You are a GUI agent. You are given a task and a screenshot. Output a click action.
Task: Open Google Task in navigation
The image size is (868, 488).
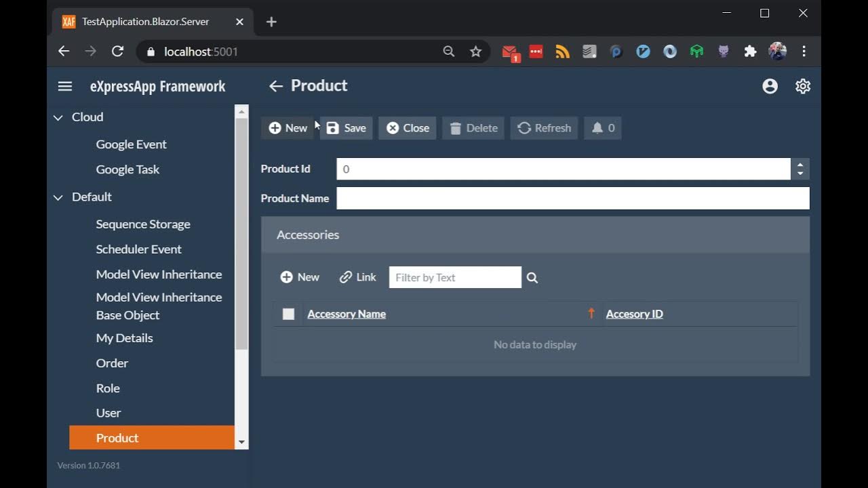click(127, 169)
